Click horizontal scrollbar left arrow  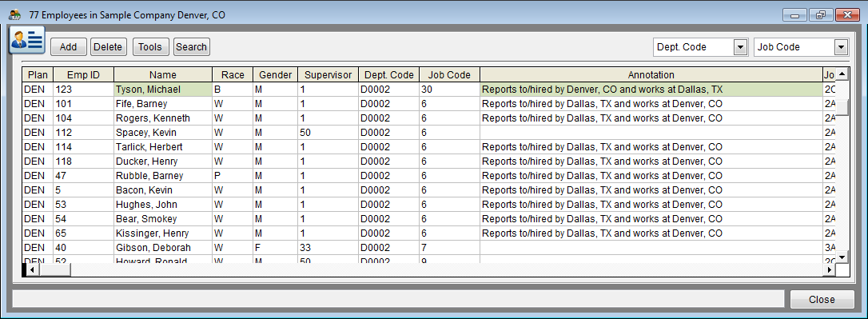32,269
